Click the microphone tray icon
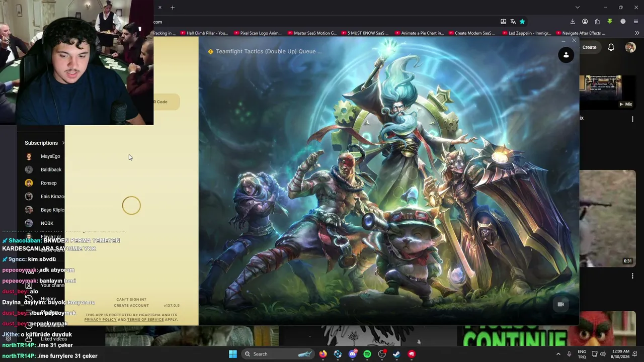 click(x=569, y=354)
